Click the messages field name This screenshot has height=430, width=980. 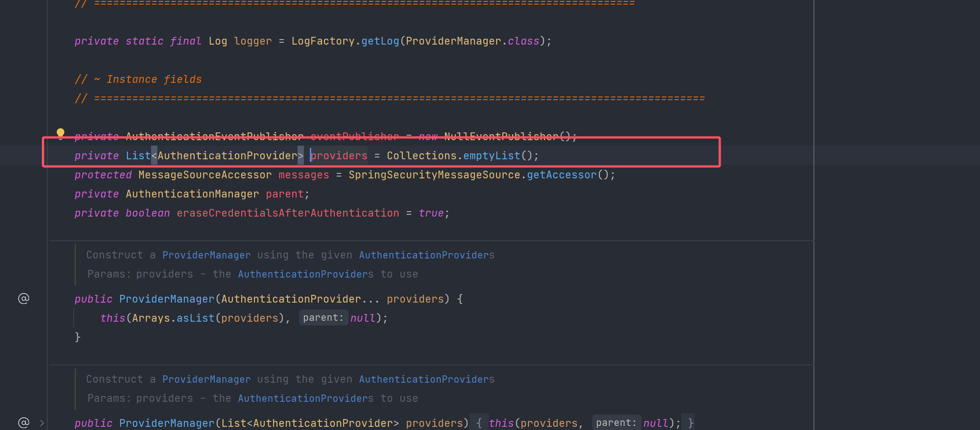[x=304, y=175]
